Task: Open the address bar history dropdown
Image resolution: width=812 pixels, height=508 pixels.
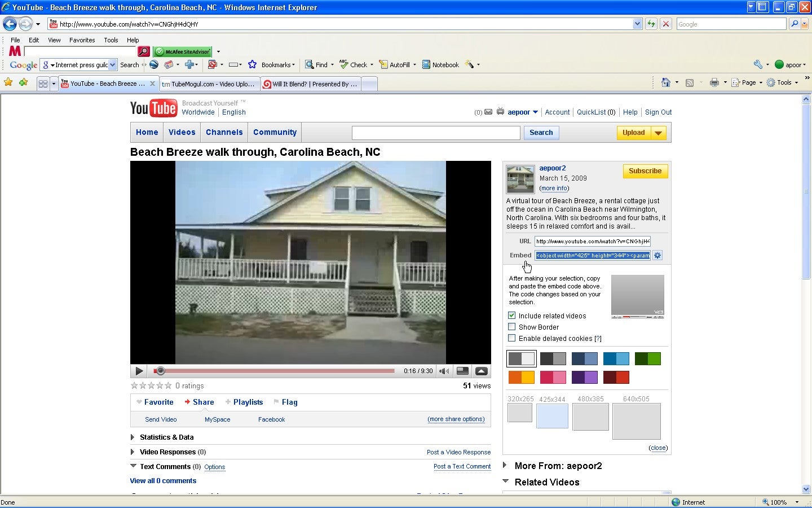Action: click(637, 24)
